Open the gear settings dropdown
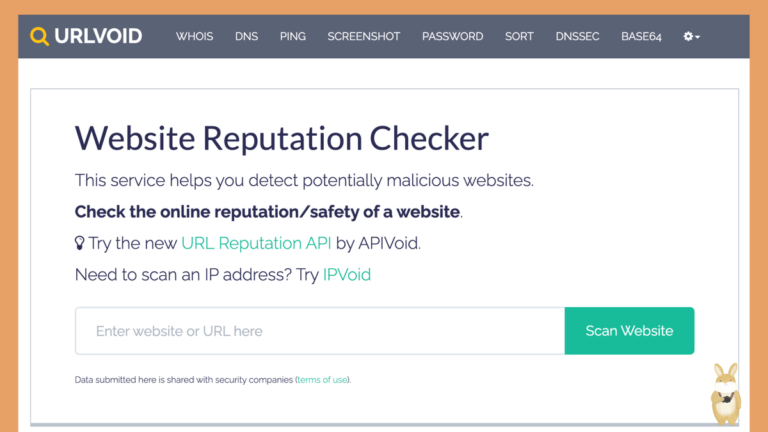 [x=691, y=36]
